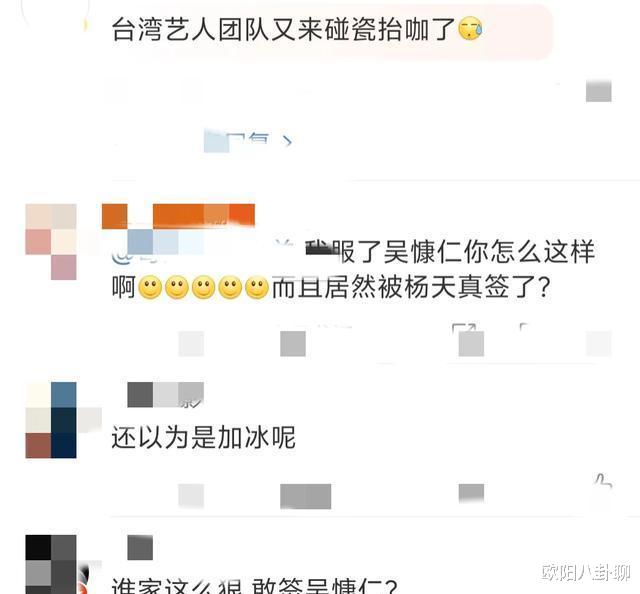Screen dimensions: 640x594
Task: Click the first smiley emoji after 啊
Action: tap(150, 288)
